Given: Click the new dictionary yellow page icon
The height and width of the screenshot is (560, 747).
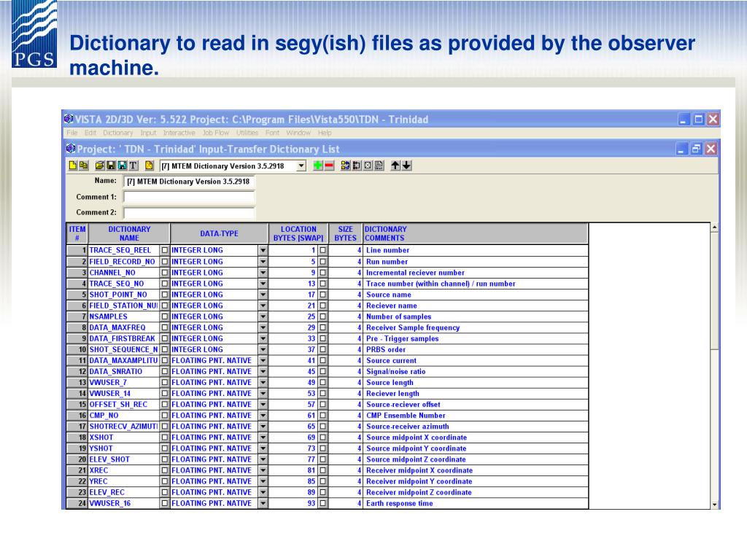Looking at the screenshot, I should coord(72,166).
